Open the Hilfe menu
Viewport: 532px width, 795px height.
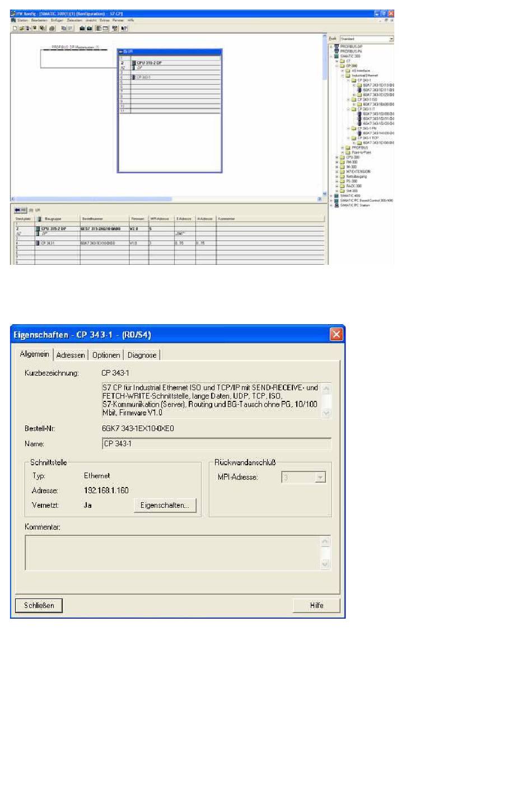pos(130,20)
